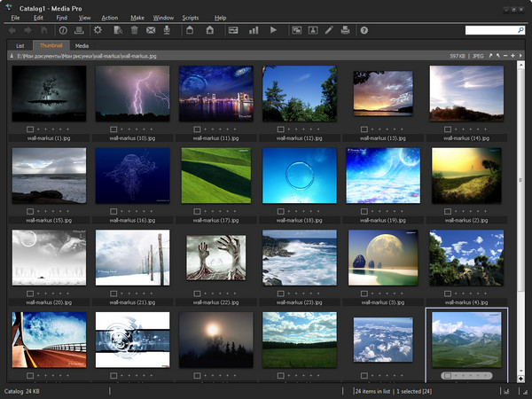
Task: Open the Action menu
Action: point(109,18)
